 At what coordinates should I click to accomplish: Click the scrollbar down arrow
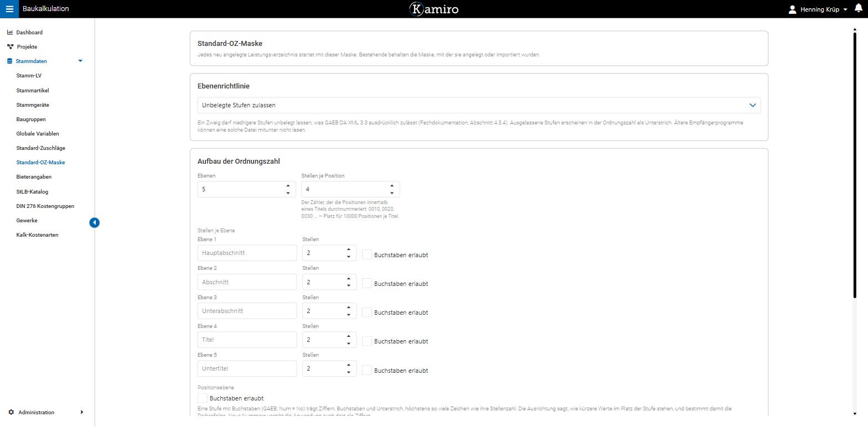tap(855, 414)
